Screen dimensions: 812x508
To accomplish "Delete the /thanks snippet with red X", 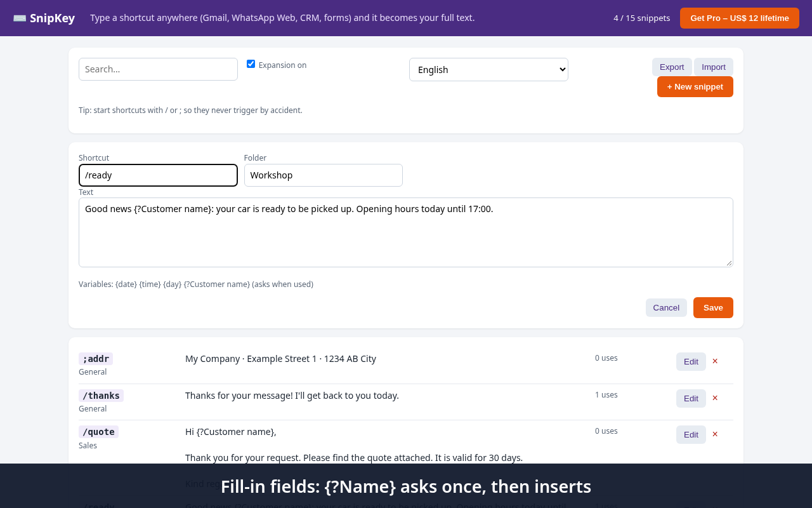I will tap(715, 398).
